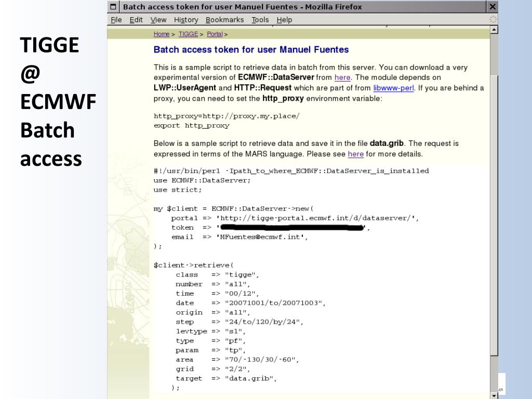This screenshot has height=399, width=532.
Task: Open the libwww-perl link
Action: 394,88
